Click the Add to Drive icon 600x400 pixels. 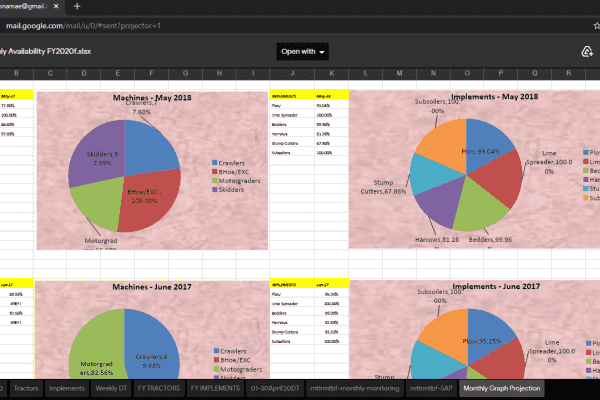[x=587, y=51]
